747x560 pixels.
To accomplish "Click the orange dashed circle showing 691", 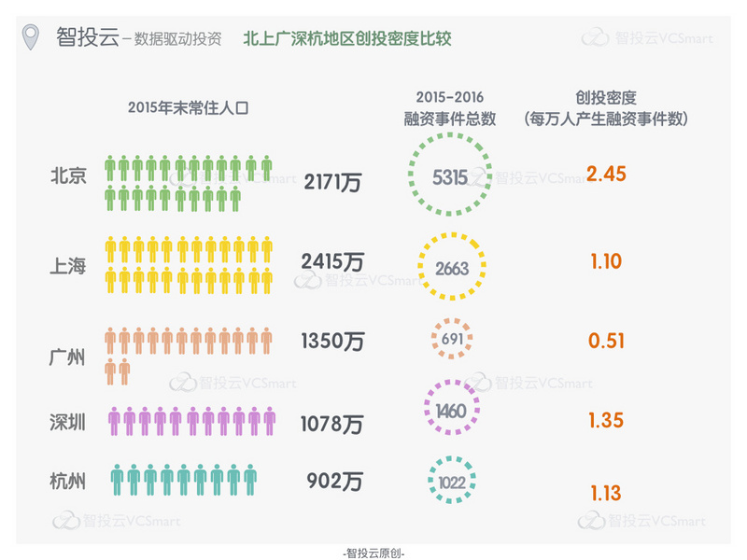I will click(x=452, y=340).
